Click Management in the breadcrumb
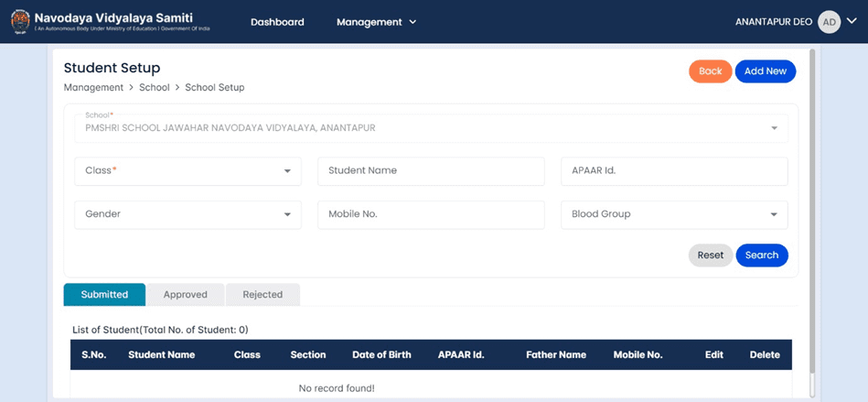 [x=93, y=88]
